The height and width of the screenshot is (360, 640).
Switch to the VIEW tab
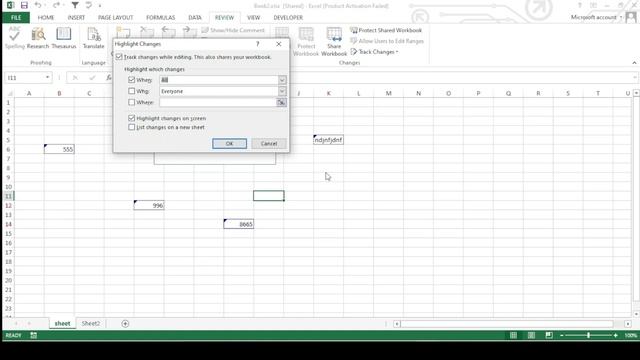click(x=253, y=18)
